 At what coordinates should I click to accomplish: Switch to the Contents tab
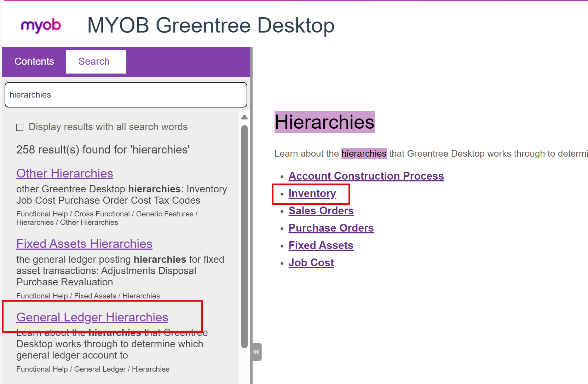pyautogui.click(x=34, y=62)
